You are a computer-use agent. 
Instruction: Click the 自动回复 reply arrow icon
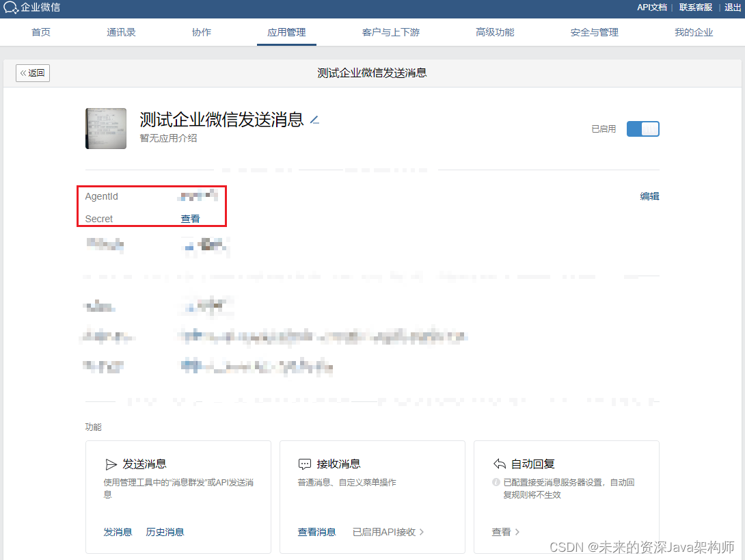click(x=500, y=464)
